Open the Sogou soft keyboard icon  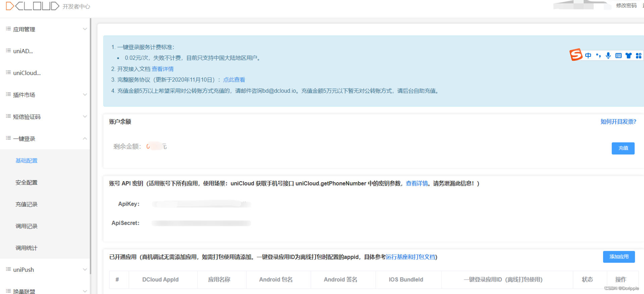coord(619,56)
